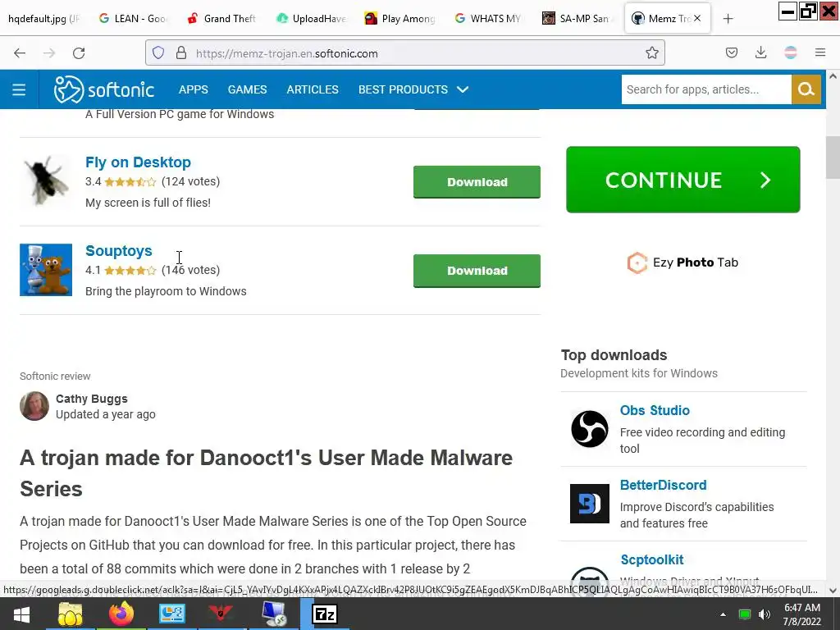Download Souptoys
This screenshot has width=840, height=630.
click(x=477, y=271)
